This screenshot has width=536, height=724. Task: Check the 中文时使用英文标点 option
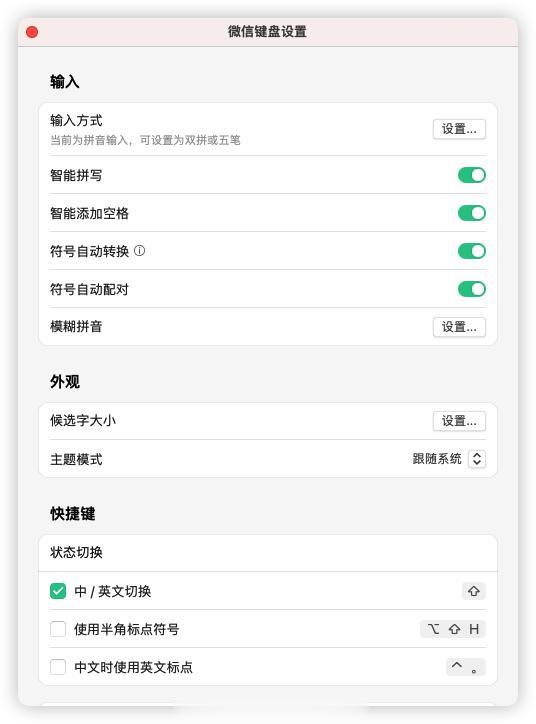pyautogui.click(x=58, y=667)
